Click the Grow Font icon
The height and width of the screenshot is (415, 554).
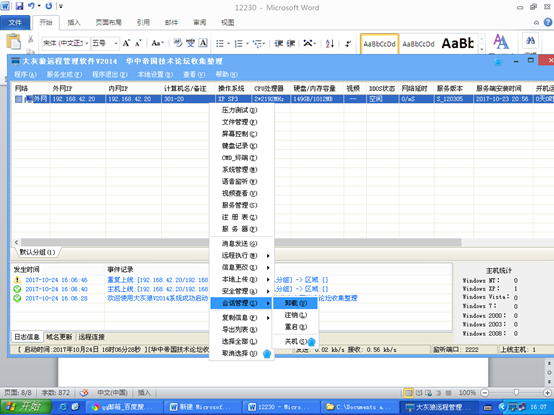click(126, 43)
